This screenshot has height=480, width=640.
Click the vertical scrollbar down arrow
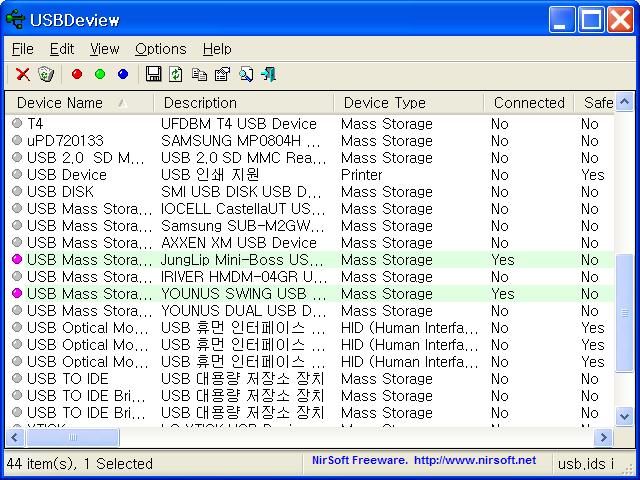click(x=624, y=417)
